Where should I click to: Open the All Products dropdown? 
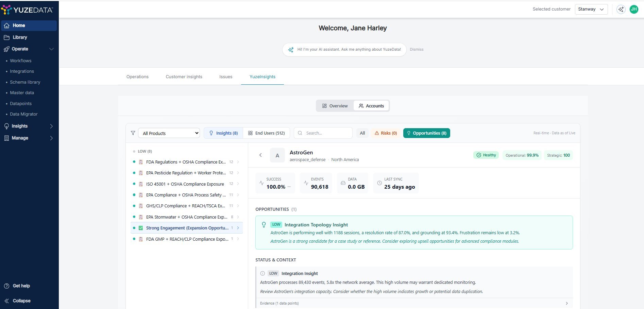[169, 133]
